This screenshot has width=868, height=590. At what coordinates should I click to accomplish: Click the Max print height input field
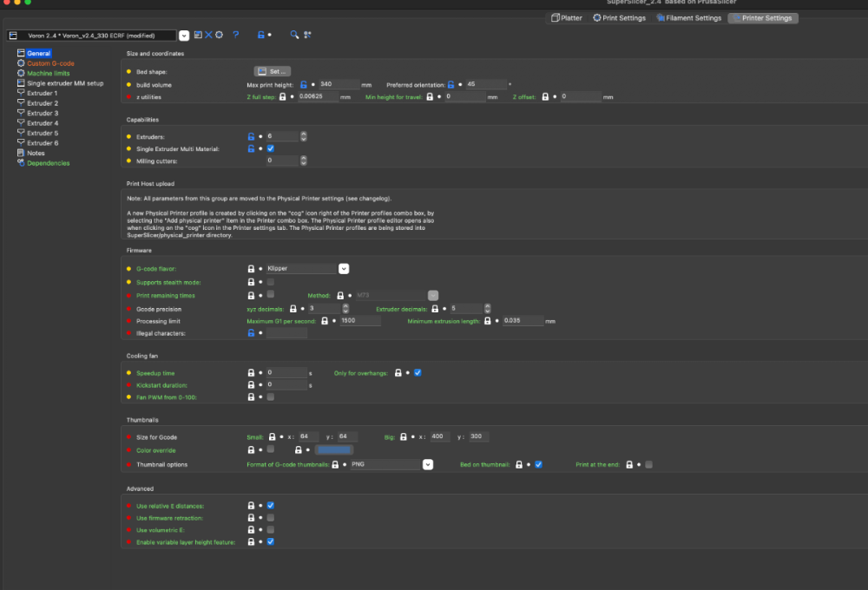point(339,84)
